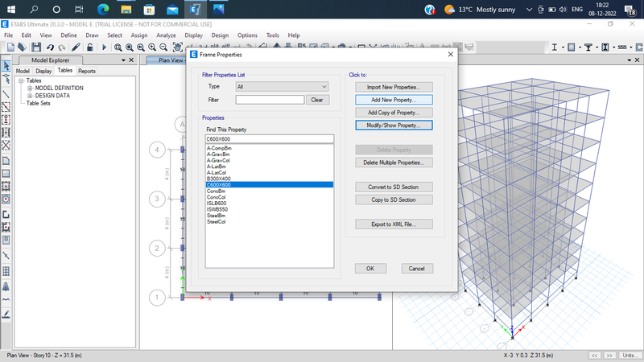Click the Export to XML File button
Screen dimensions: 644x362
(x=394, y=224)
